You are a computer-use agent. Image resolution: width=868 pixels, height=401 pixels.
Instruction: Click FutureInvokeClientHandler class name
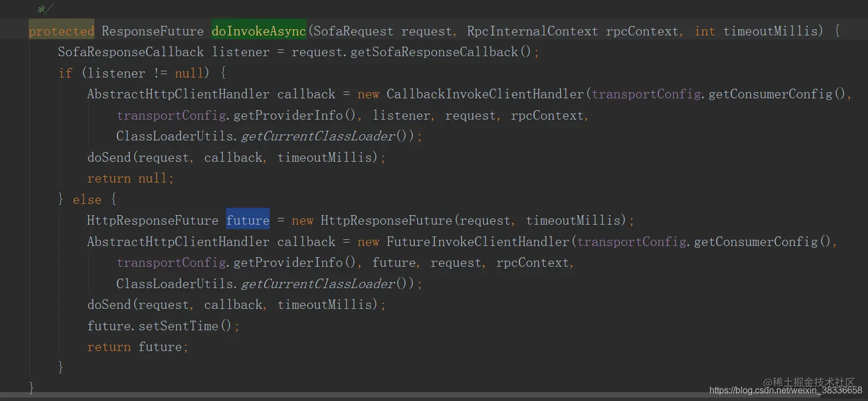[x=478, y=242]
